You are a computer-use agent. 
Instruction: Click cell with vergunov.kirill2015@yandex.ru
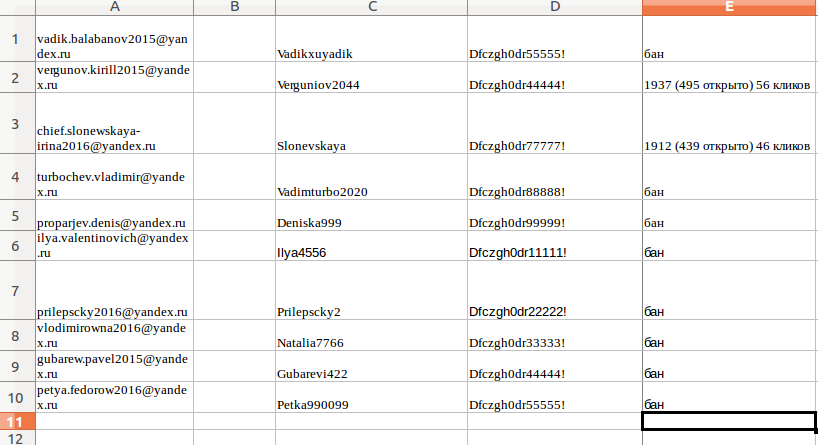coord(114,77)
